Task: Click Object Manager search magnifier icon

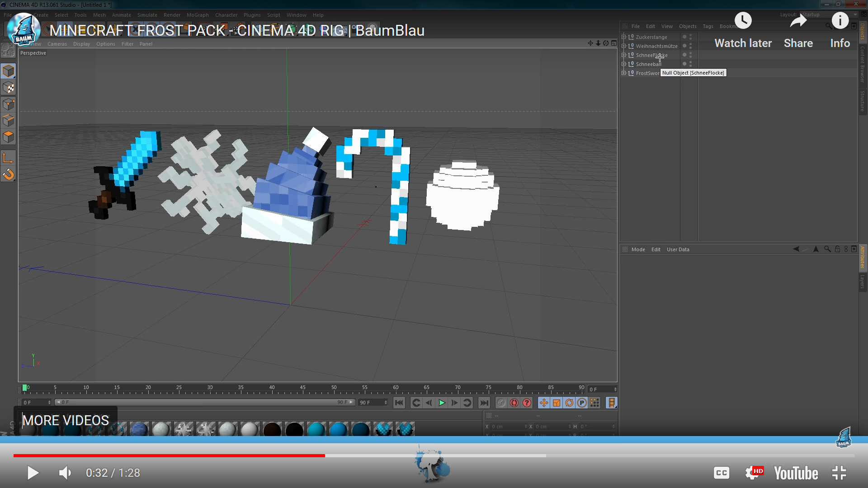Action: click(829, 26)
